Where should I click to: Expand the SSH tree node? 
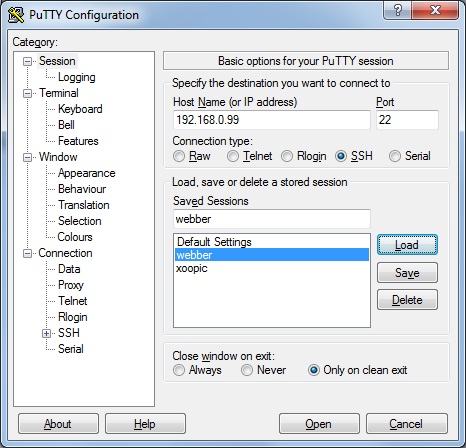click(46, 333)
